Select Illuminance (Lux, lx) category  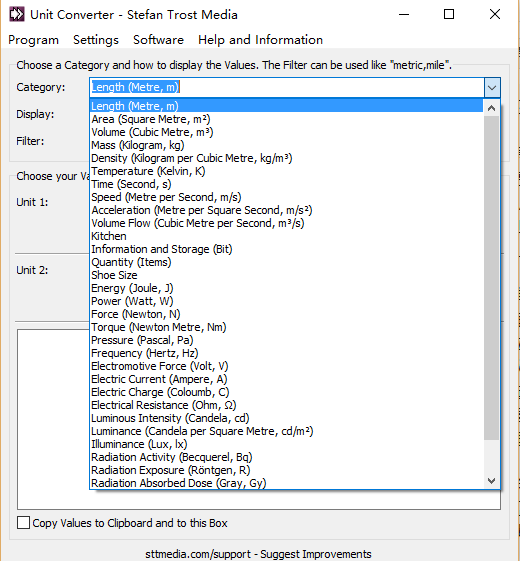(286, 444)
